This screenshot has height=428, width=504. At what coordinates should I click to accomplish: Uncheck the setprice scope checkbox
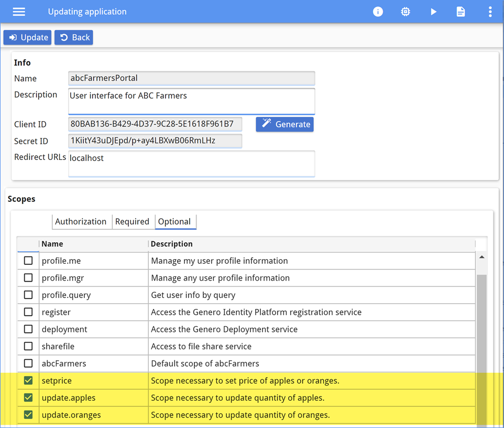click(28, 381)
